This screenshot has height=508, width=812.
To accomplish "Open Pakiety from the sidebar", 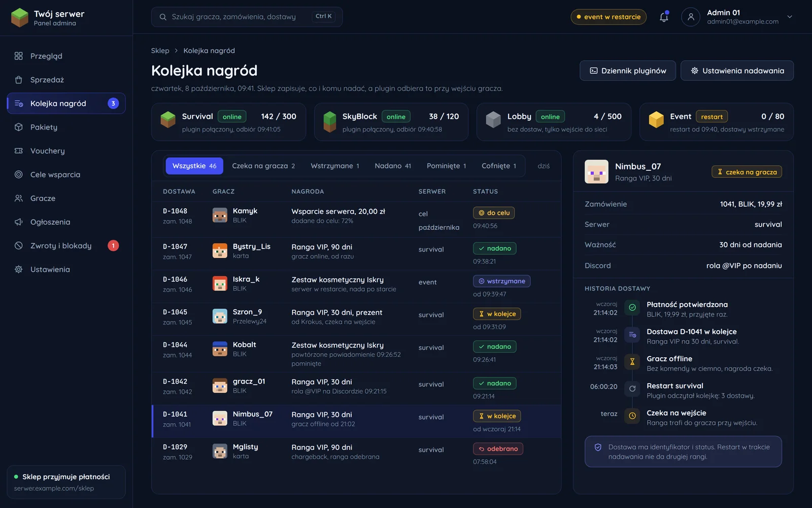I will (66, 127).
